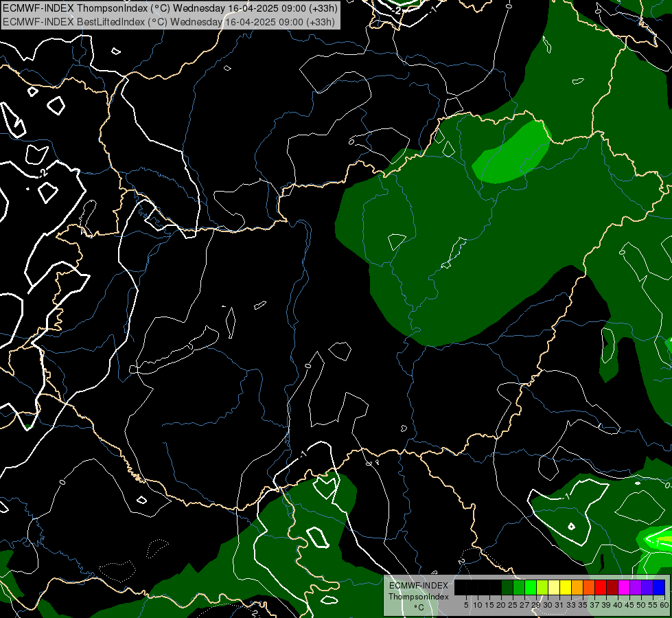Click the legend tick label 15
Screen dimensions: 672x618
point(489,605)
